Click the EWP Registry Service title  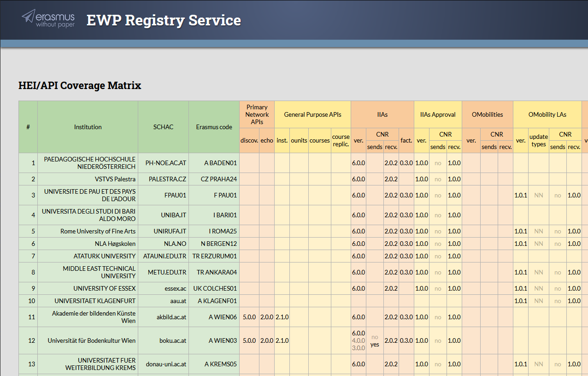[x=164, y=20]
